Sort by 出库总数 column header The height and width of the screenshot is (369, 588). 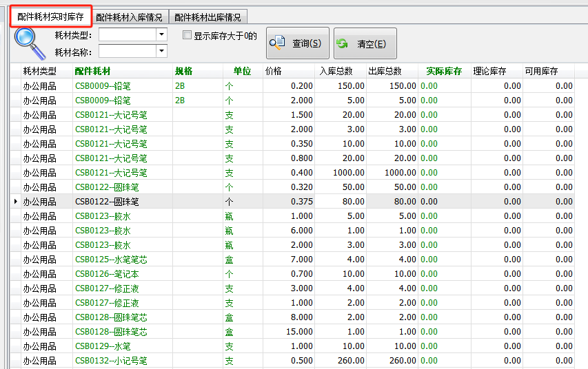392,71
